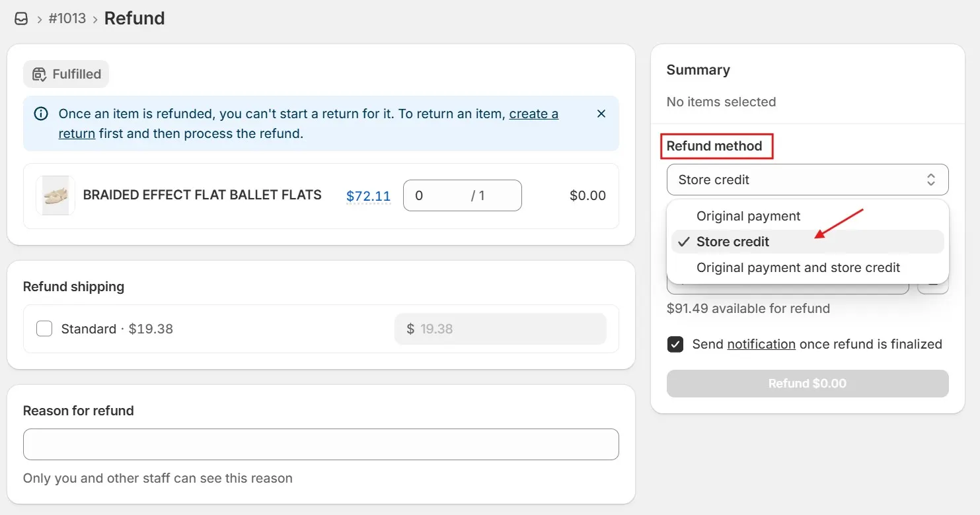
Task: Click the $0.00 line item total
Action: 587,195
